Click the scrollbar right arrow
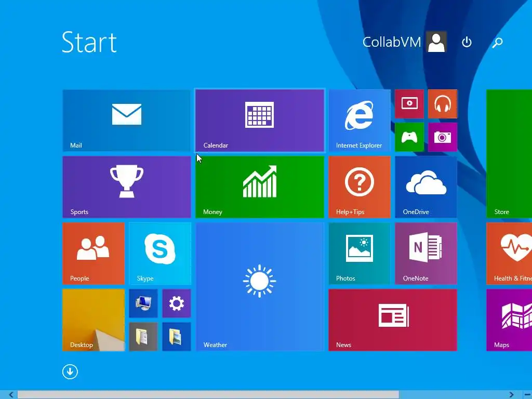The image size is (532, 399). click(511, 395)
